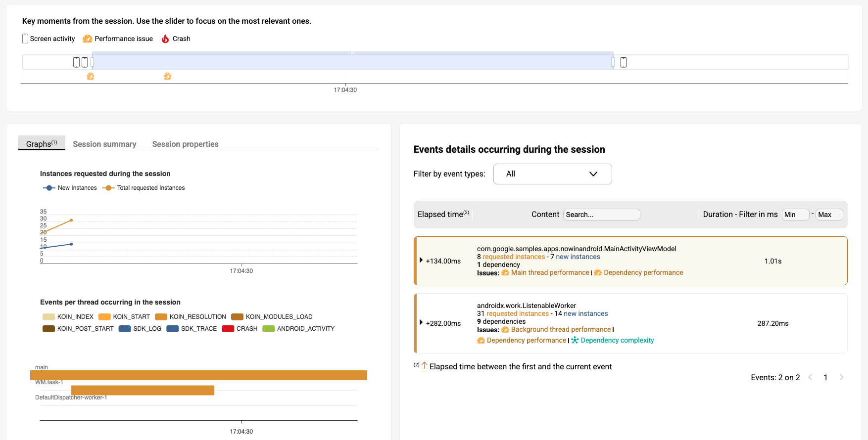
Task: Click the Crash flame icon in legend
Action: click(165, 39)
